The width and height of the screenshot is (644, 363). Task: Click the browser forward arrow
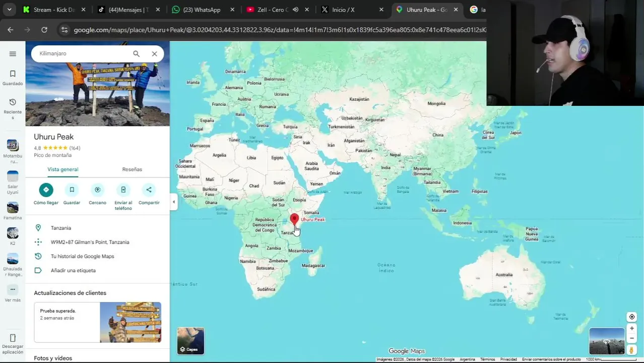[x=27, y=30]
